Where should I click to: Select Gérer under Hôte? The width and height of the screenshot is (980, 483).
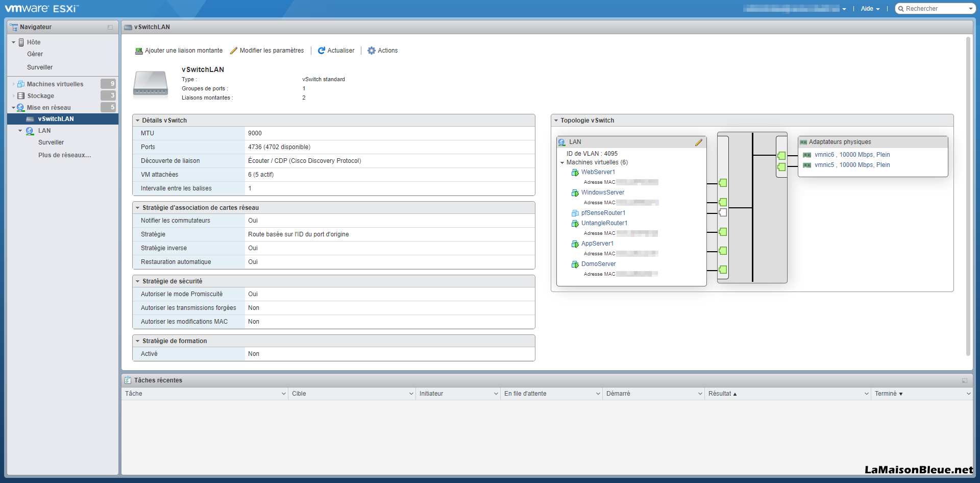[35, 54]
